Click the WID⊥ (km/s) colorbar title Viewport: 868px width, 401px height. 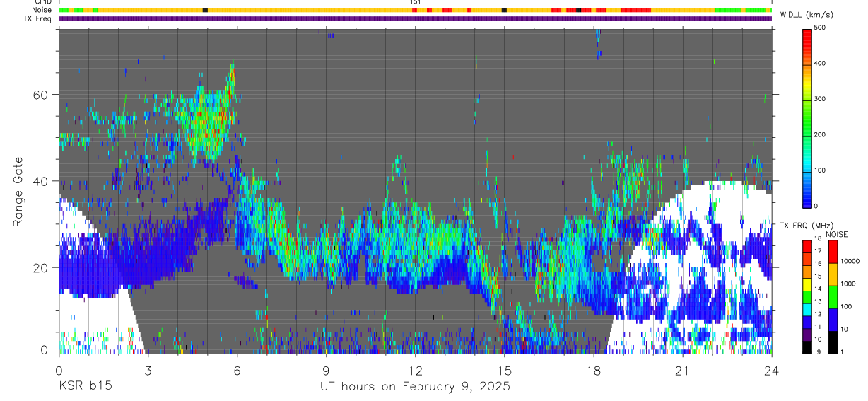click(x=807, y=15)
